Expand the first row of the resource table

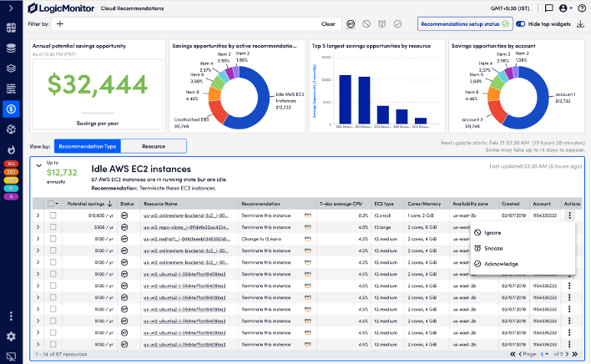(38, 215)
